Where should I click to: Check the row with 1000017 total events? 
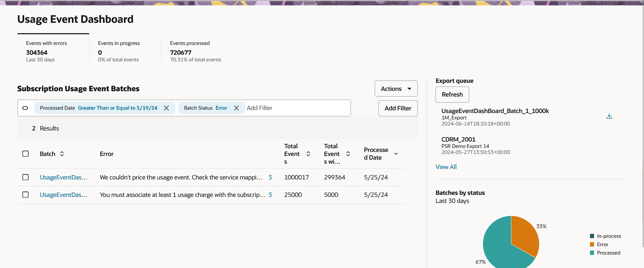(26, 177)
